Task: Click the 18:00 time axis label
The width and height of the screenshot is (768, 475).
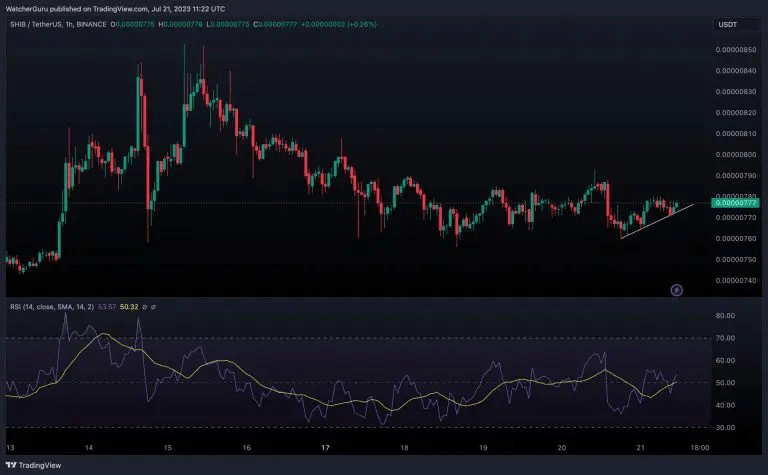Action: [x=699, y=448]
